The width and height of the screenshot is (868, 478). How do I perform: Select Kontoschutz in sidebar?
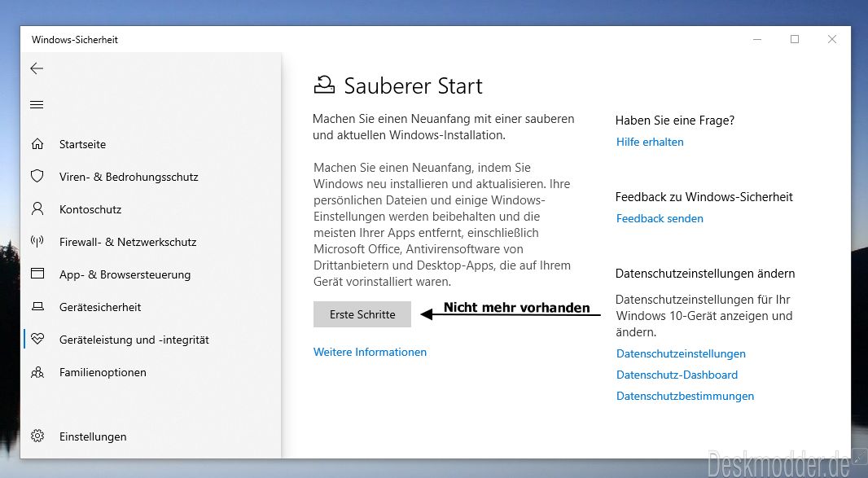pos(90,209)
